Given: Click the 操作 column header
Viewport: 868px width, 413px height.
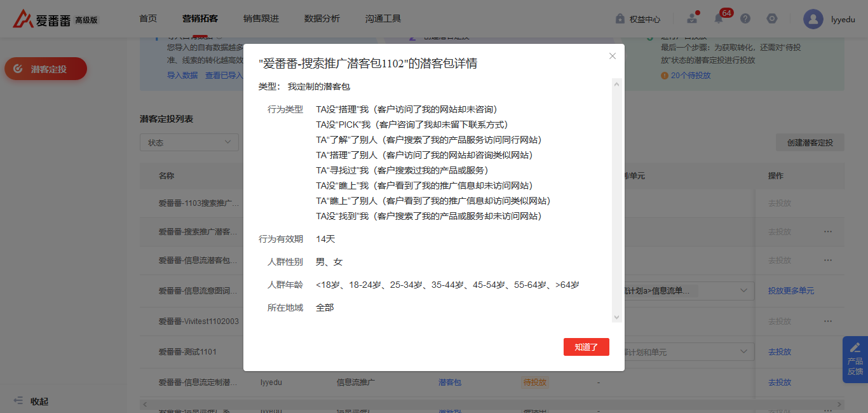Looking at the screenshot, I should tap(776, 176).
